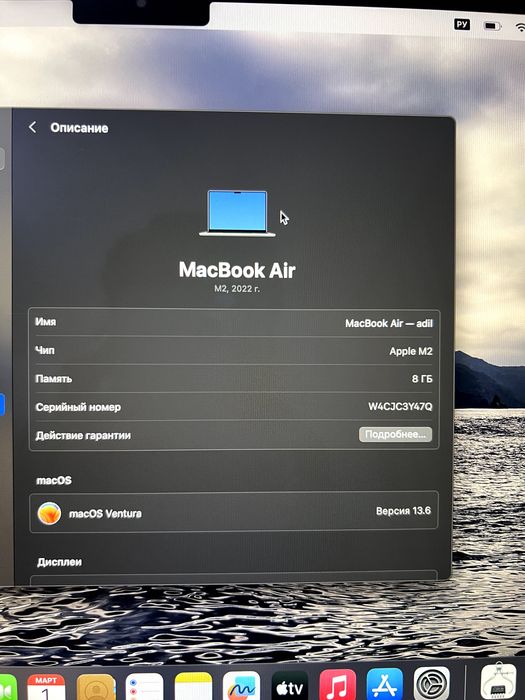Open the Freeform app in the Dock

pyautogui.click(x=242, y=687)
